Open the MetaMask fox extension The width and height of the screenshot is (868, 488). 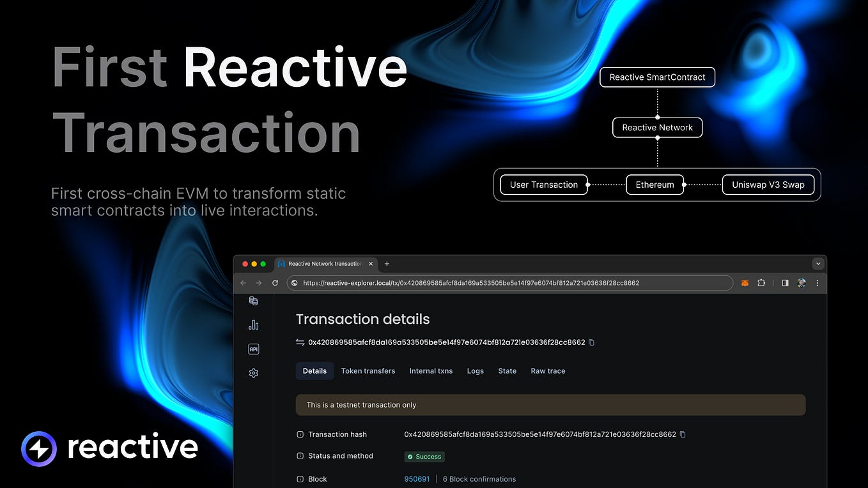(x=745, y=283)
